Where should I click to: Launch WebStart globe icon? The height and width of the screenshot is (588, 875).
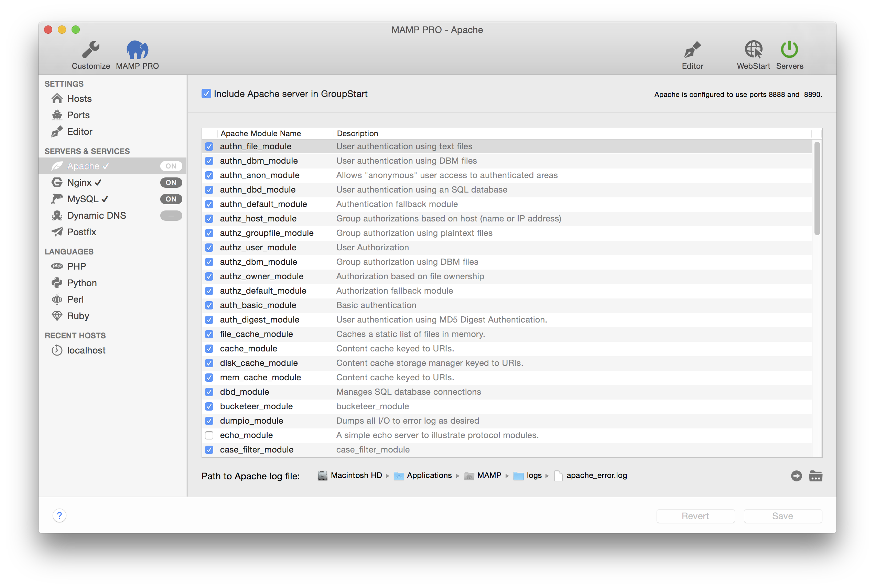click(x=753, y=50)
